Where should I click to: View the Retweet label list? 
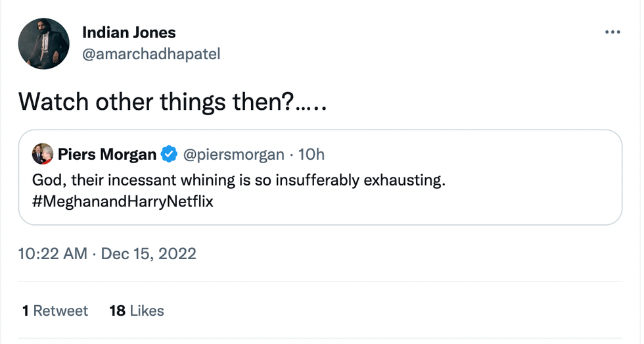click(60, 310)
